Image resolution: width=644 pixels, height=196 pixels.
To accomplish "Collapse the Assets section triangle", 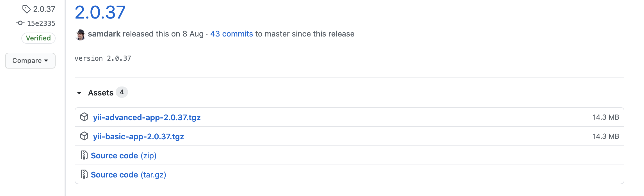I will point(79,93).
